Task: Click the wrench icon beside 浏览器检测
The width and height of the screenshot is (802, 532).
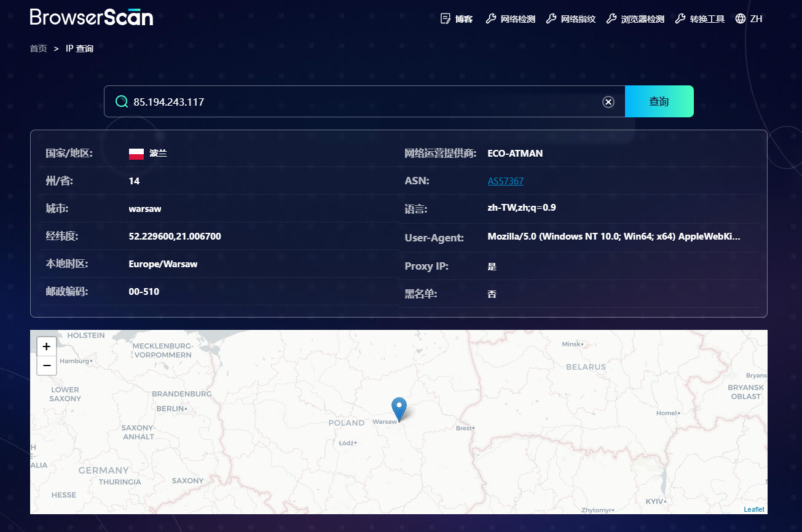Action: pyautogui.click(x=611, y=18)
